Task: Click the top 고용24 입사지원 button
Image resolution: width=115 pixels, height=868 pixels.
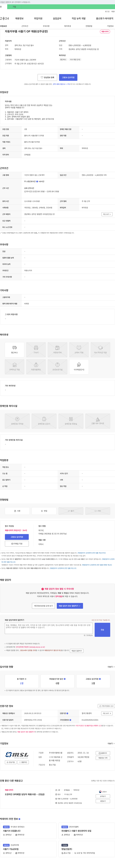Action: (68, 78)
